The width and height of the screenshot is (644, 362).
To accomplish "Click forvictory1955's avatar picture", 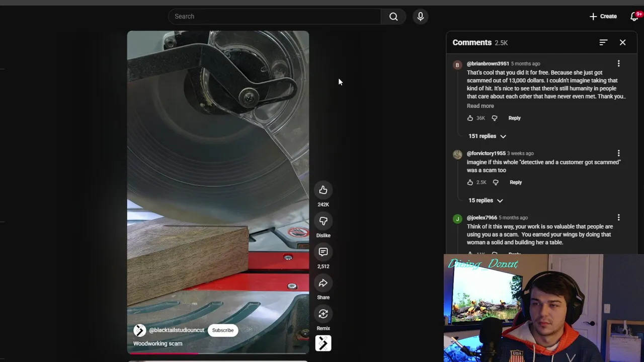I will 457,154.
